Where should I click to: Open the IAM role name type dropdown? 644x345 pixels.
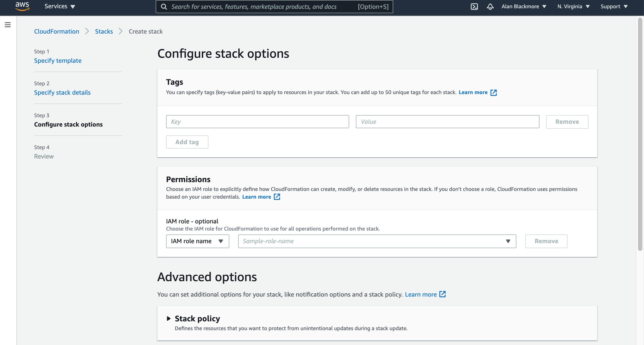[x=197, y=241]
